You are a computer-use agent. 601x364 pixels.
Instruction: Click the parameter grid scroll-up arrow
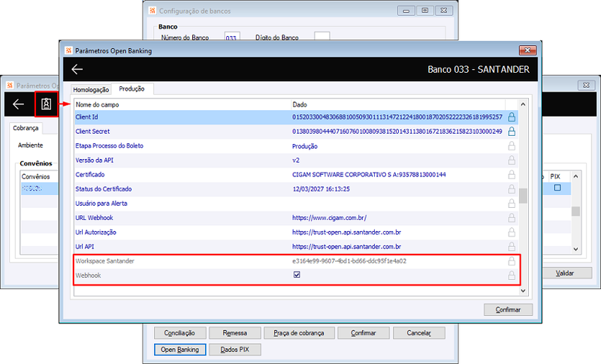click(x=523, y=104)
